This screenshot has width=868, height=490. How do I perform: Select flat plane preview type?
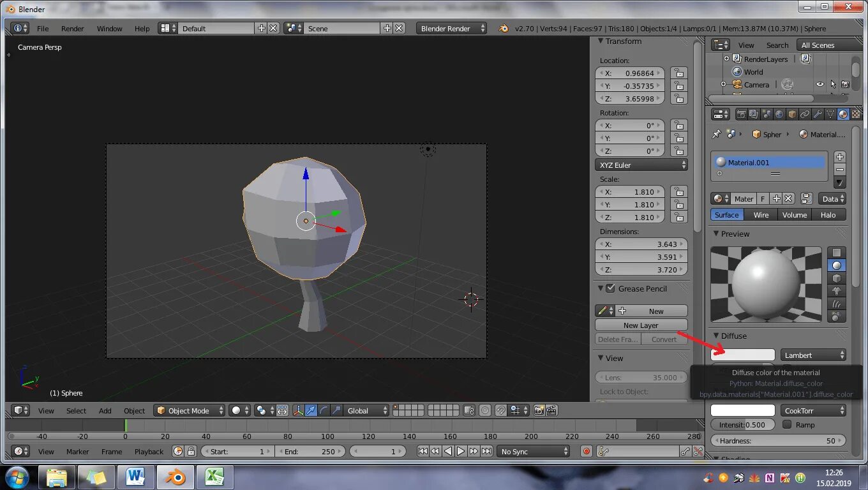coord(836,253)
